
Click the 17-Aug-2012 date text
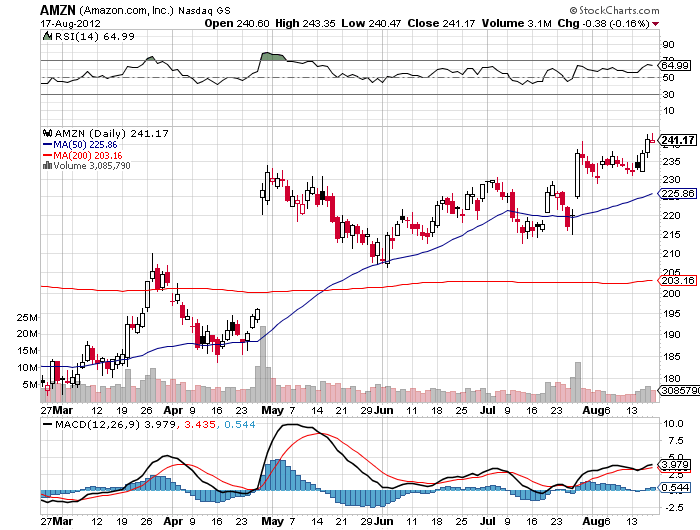coord(71,24)
